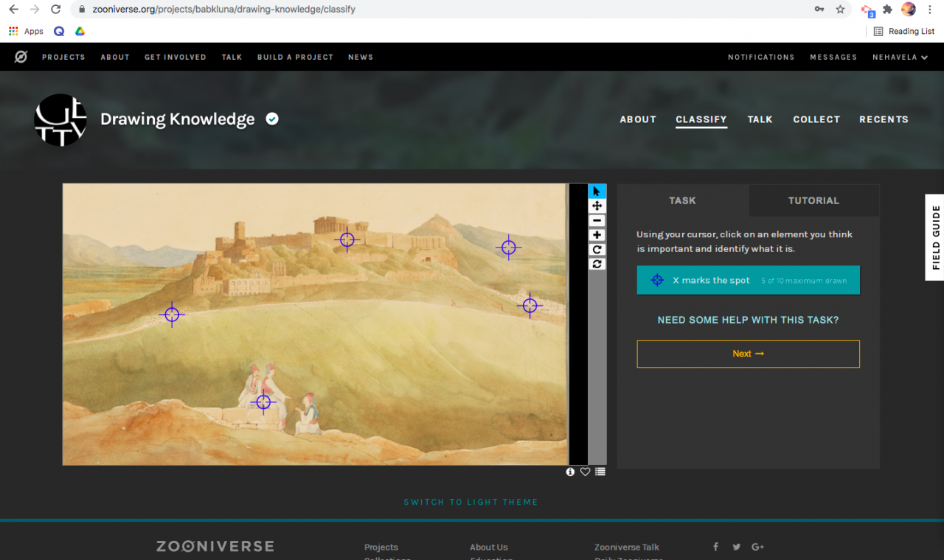Click the Next button
The width and height of the screenshot is (944, 560).
click(x=748, y=354)
